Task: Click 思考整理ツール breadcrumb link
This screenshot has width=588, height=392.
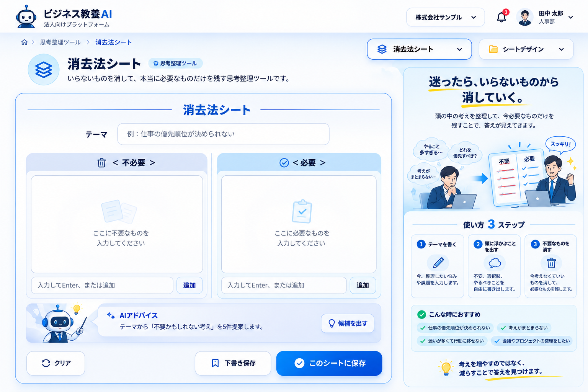Action: pos(60,42)
